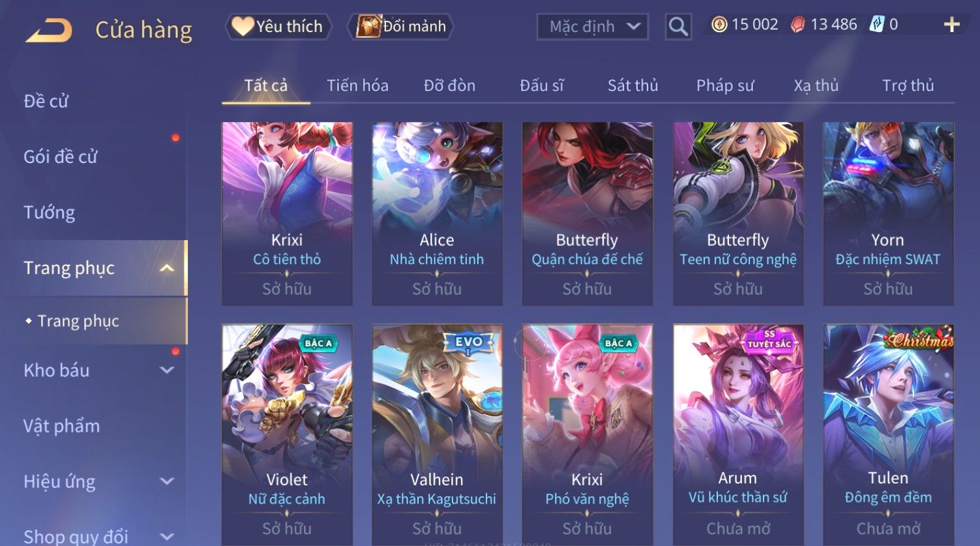Select Tulen Đông êm đềm skin card
The image size is (980, 546).
pyautogui.click(x=888, y=434)
